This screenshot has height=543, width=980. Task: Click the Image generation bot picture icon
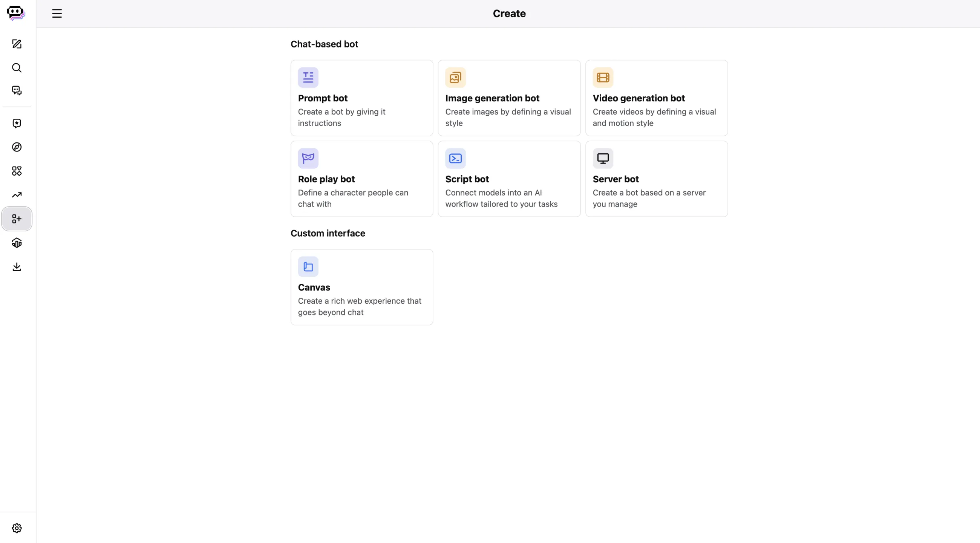[x=455, y=78]
